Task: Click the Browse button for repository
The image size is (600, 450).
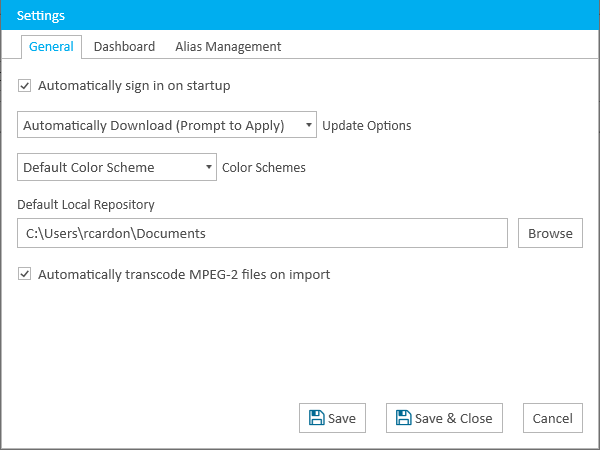Action: pos(550,233)
